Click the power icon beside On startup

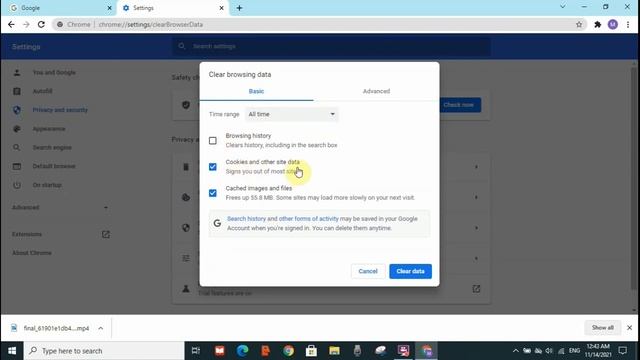[17, 185]
